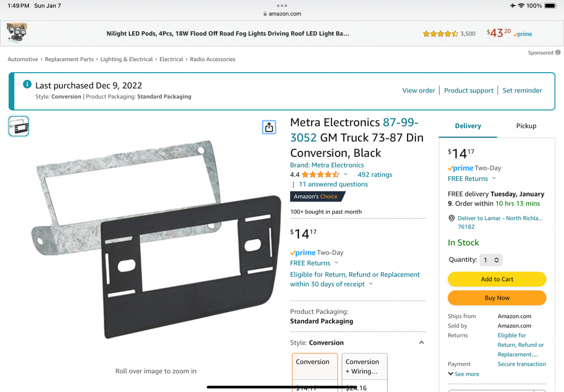Tap the three-dot multitasking icon at top

282,6
